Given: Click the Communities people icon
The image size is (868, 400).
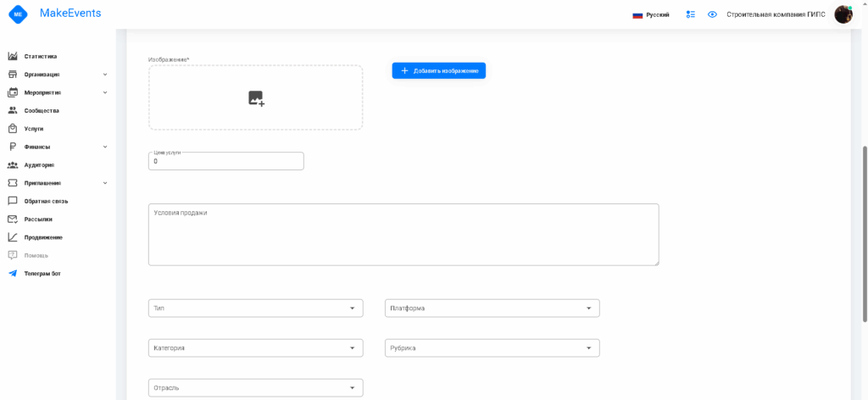Looking at the screenshot, I should click(13, 110).
